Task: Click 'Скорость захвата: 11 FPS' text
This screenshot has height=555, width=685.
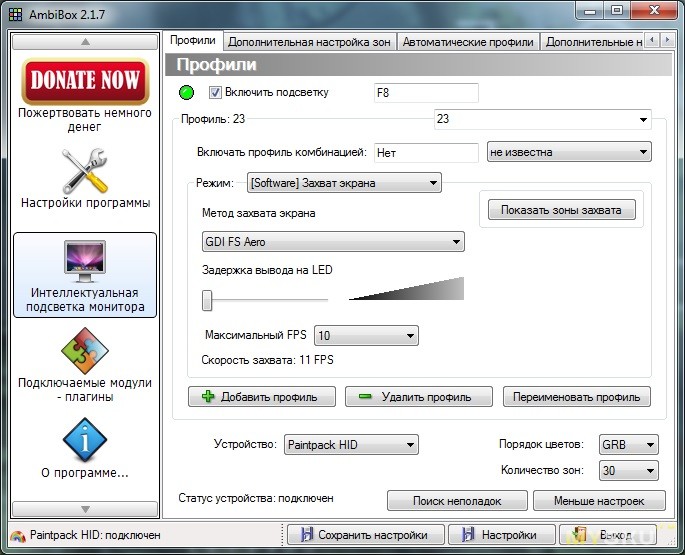Action: coord(267,360)
